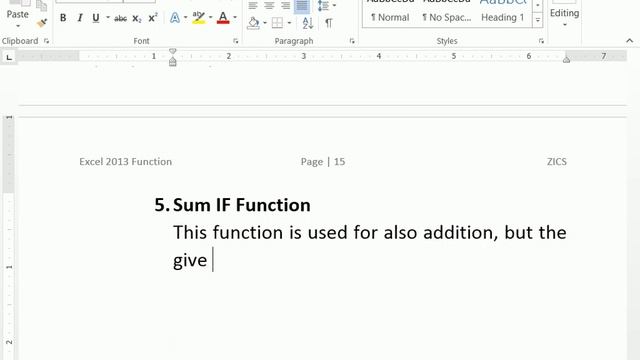Open highlight color dropdown arrow
Viewport: 640px width, 360px height.
(211, 18)
